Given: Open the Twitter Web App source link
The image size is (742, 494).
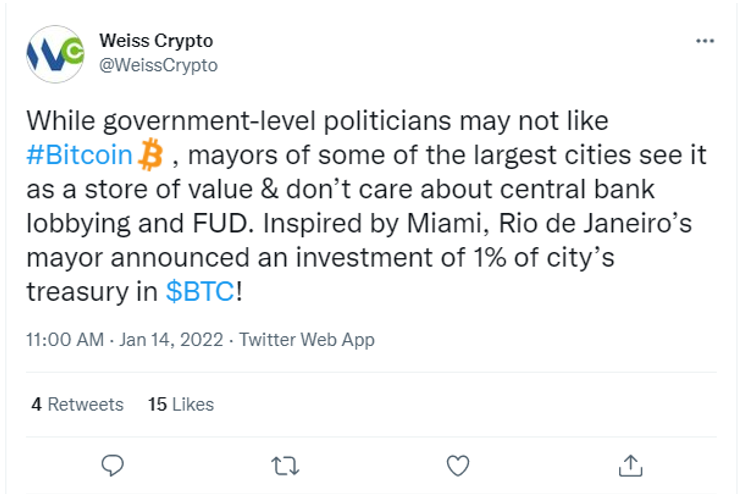Looking at the screenshot, I should [307, 340].
